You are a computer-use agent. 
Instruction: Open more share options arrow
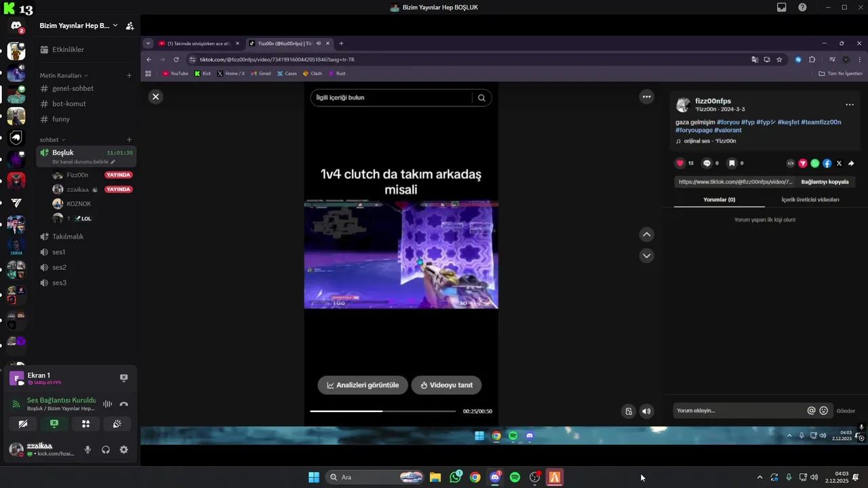[852, 163]
